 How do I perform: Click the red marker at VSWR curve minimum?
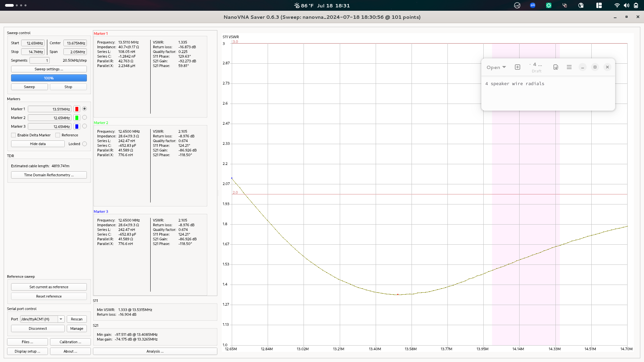point(398,294)
